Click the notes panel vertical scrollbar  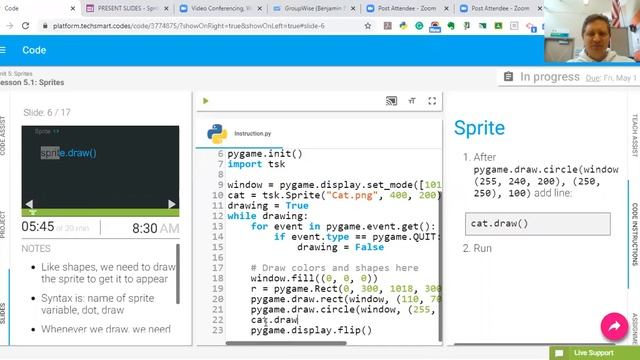[x=178, y=274]
